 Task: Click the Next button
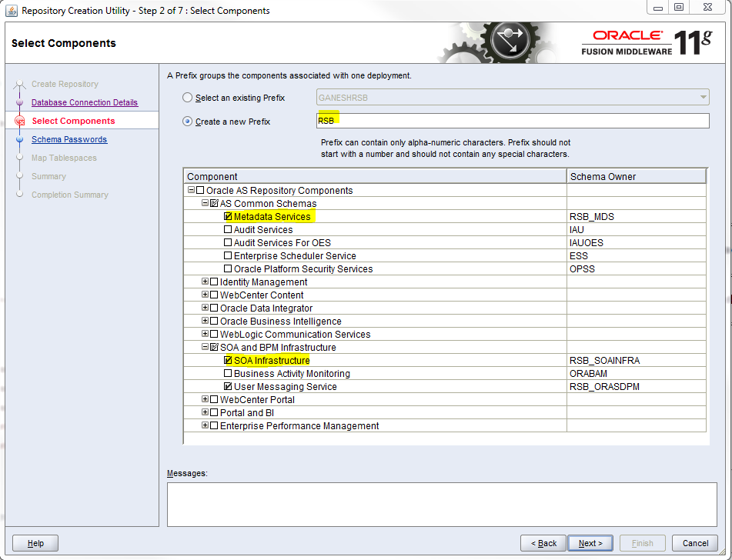click(590, 543)
